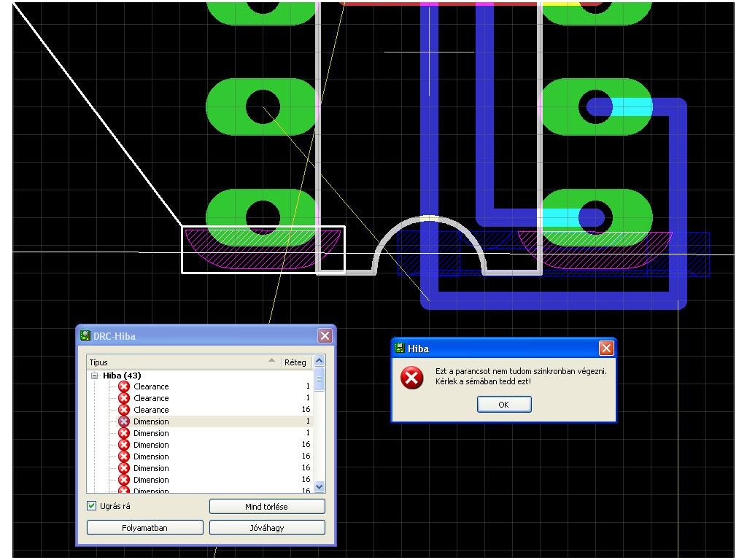Viewport: 747px width, 560px height.
Task: Click the DRC list scroll-down arrow
Action: click(320, 486)
